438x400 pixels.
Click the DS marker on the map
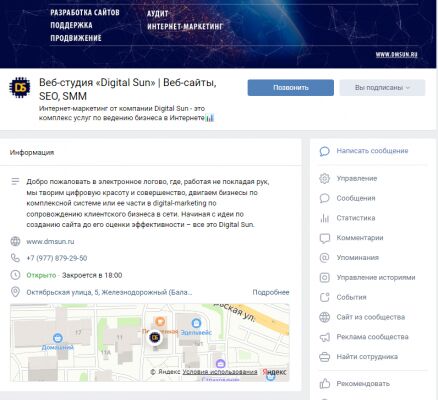click(155, 338)
